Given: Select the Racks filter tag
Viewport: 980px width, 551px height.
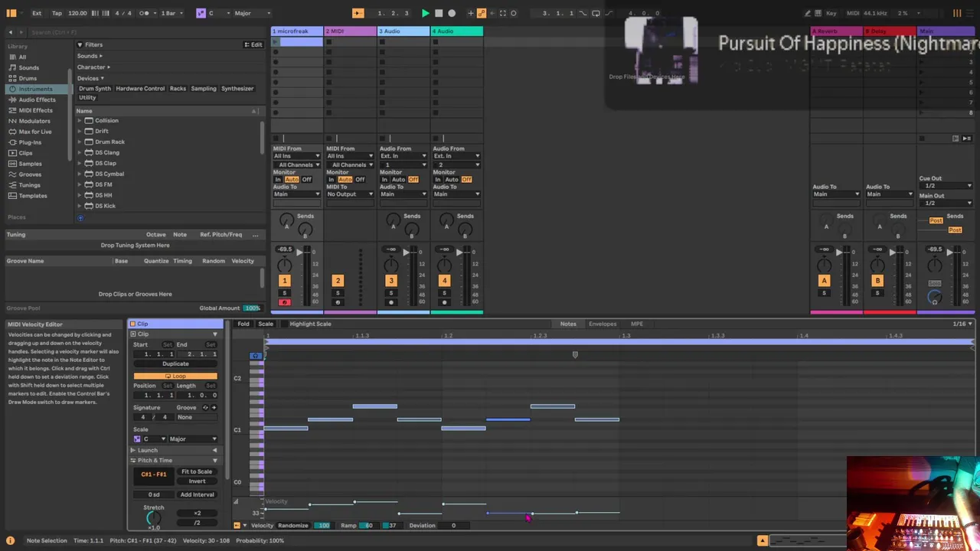Looking at the screenshot, I should pyautogui.click(x=178, y=88).
